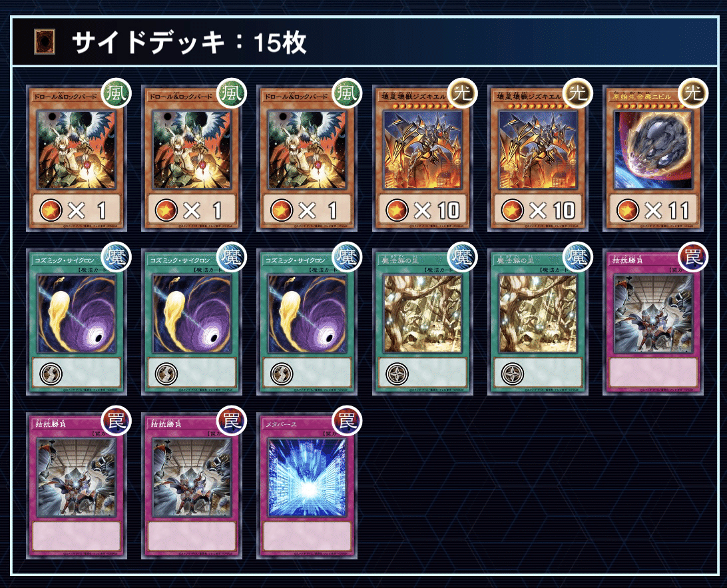Select the first 拮抗勝負 in the bottom row
The width and height of the screenshot is (727, 588).
(x=77, y=485)
